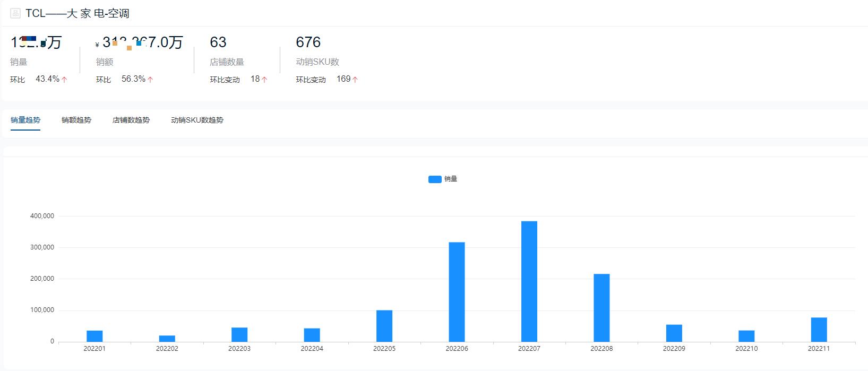This screenshot has height=371, width=868.
Task: Click the 676 动销SKU数 metric value
Action: (308, 42)
